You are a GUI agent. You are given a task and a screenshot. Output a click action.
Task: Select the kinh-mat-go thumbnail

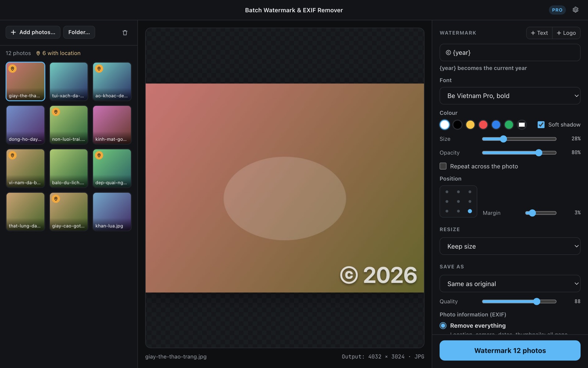[x=112, y=125]
